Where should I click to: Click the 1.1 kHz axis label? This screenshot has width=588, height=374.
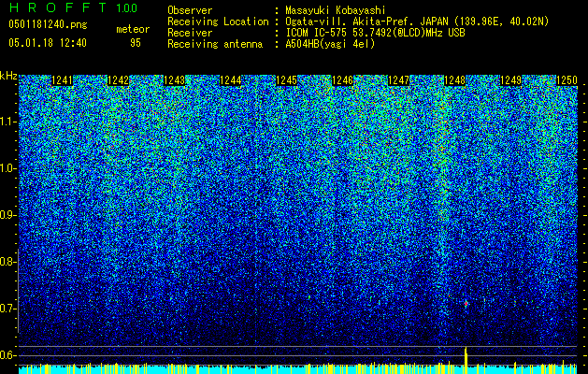8,122
